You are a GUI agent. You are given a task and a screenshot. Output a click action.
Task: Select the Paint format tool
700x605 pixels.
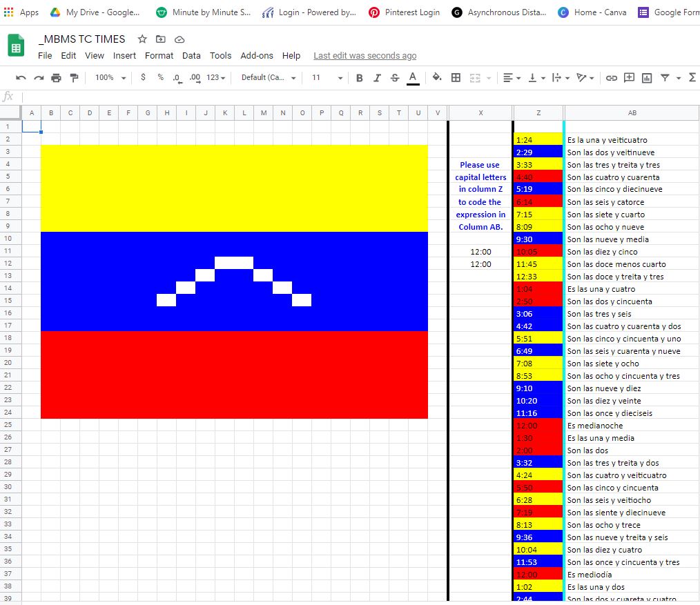tap(74, 78)
